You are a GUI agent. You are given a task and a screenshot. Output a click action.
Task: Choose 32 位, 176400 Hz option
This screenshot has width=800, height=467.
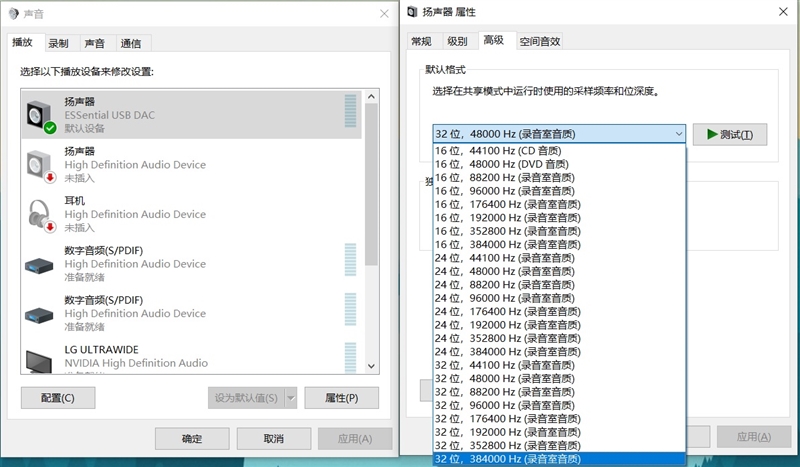pyautogui.click(x=559, y=419)
